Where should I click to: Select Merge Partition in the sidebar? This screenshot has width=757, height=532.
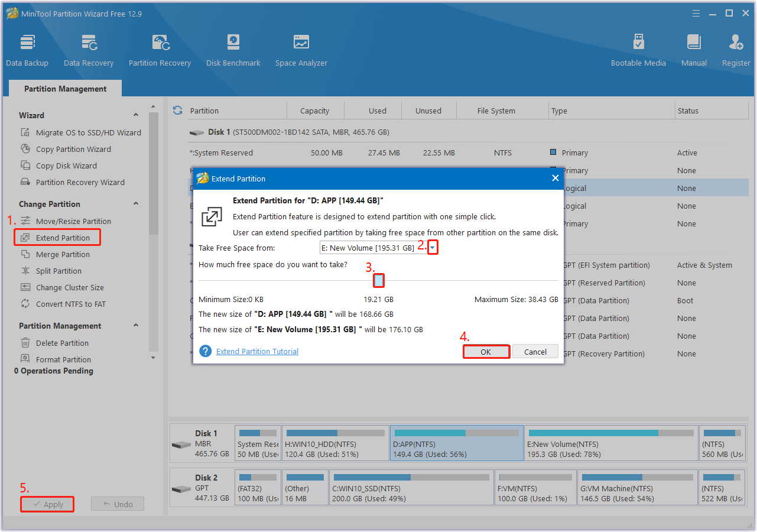click(x=63, y=254)
